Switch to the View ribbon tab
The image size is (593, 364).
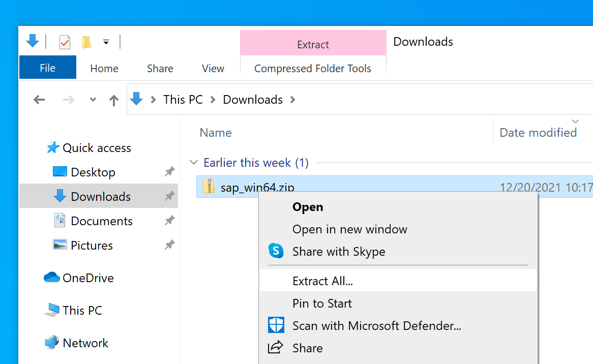click(x=213, y=68)
